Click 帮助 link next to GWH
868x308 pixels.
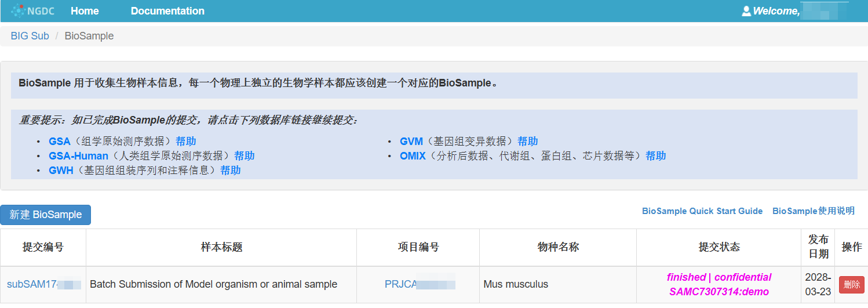tap(230, 170)
